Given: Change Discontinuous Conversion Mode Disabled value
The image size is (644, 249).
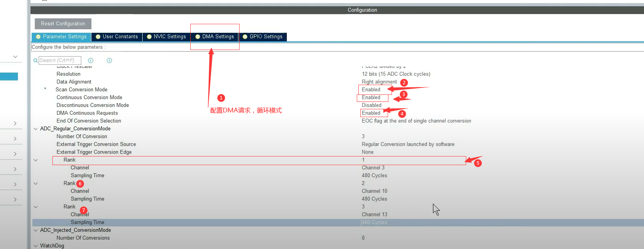Looking at the screenshot, I should [x=371, y=105].
